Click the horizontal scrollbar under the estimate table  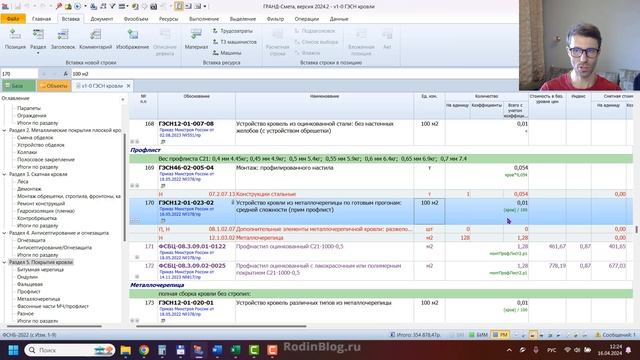click(221, 326)
